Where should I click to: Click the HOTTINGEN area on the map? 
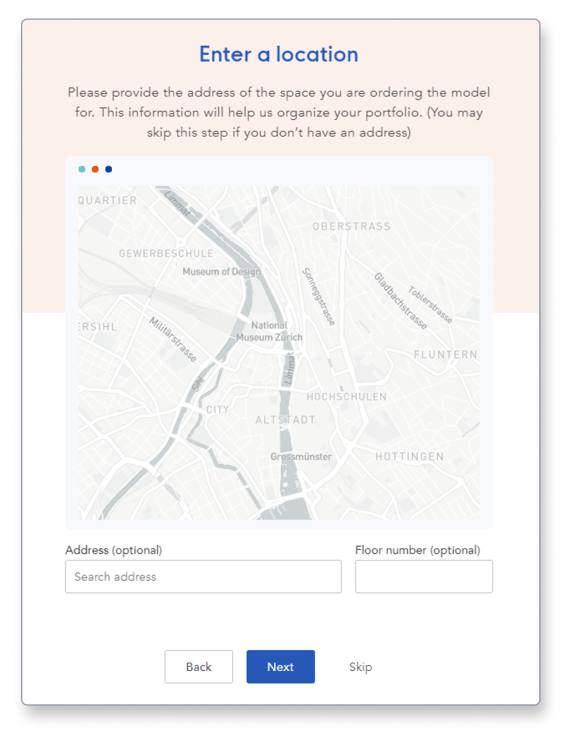pos(410,456)
